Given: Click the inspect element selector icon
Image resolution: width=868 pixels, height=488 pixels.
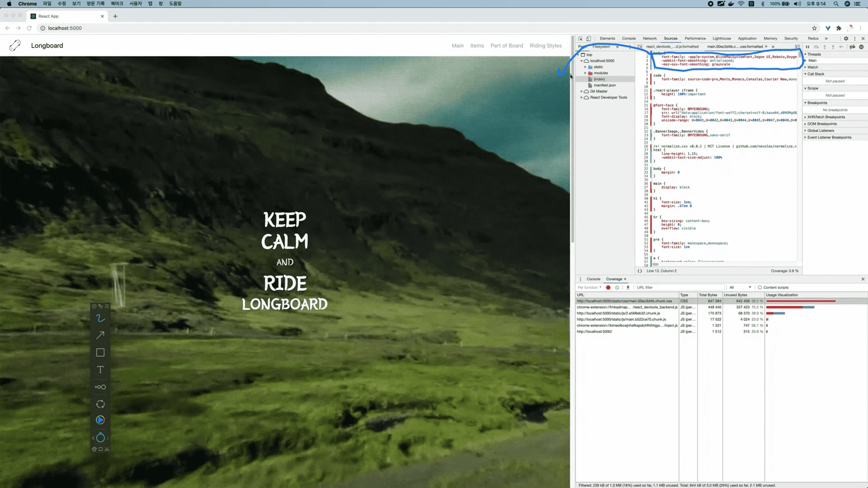Looking at the screenshot, I should click(580, 38).
